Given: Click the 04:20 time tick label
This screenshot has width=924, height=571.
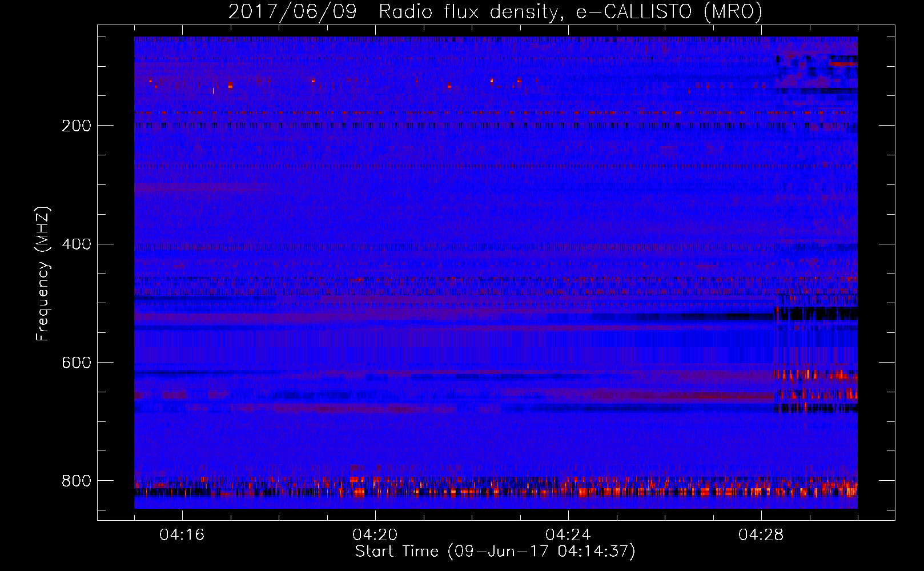Looking at the screenshot, I should (375, 535).
